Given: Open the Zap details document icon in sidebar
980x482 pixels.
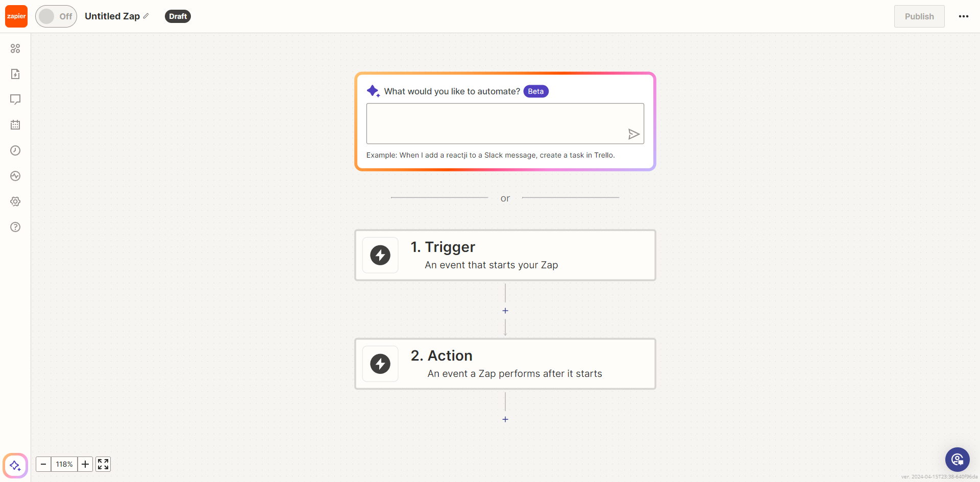Looking at the screenshot, I should click(x=15, y=74).
